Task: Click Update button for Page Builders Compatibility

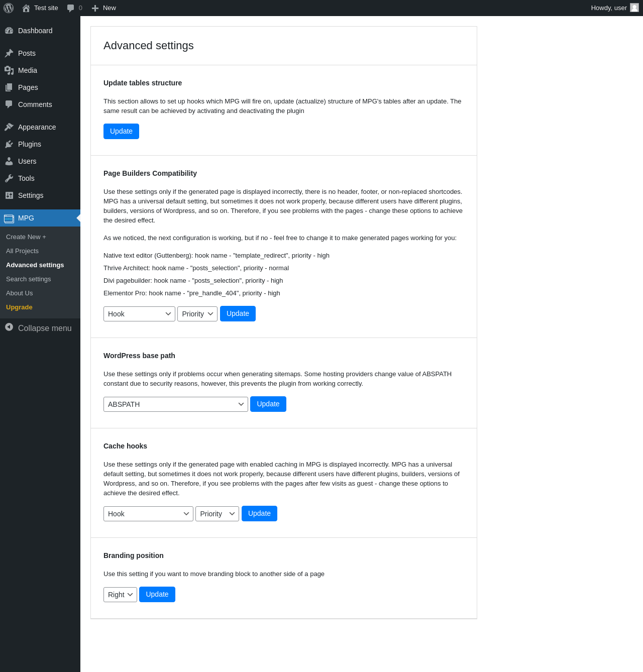Action: pyautogui.click(x=238, y=313)
